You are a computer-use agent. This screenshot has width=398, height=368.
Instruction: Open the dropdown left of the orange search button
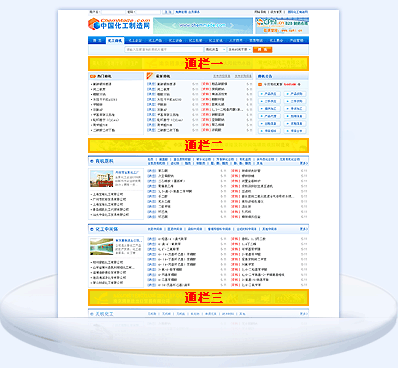coord(239,50)
